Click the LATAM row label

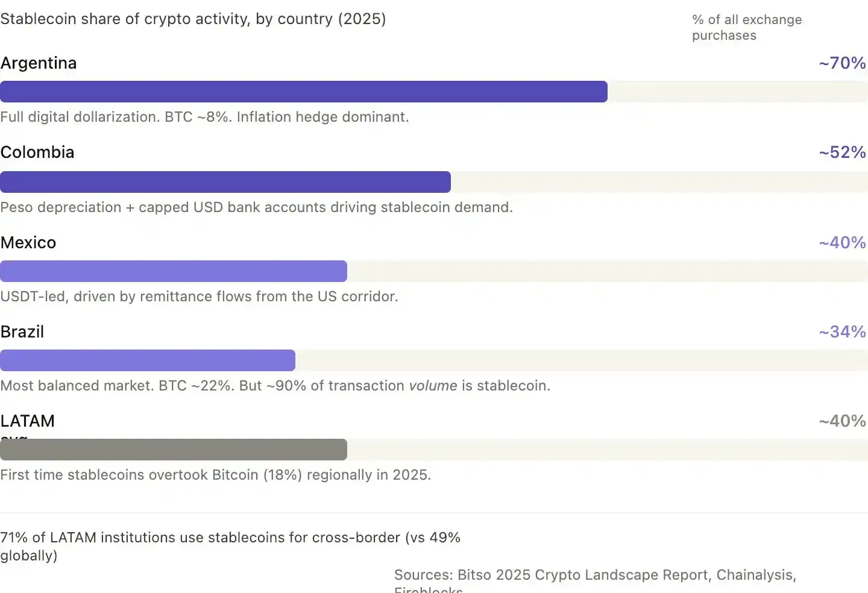28,421
